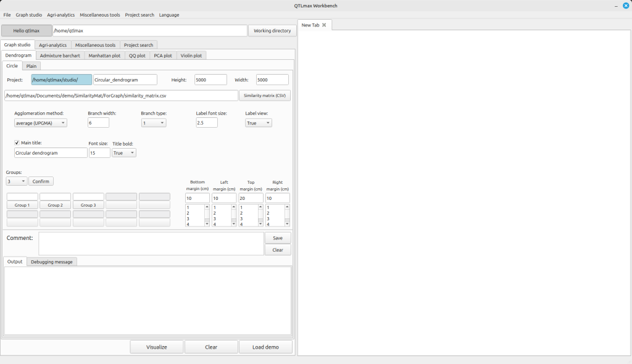
Task: Open the Groups count dropdown
Action: pos(16,181)
